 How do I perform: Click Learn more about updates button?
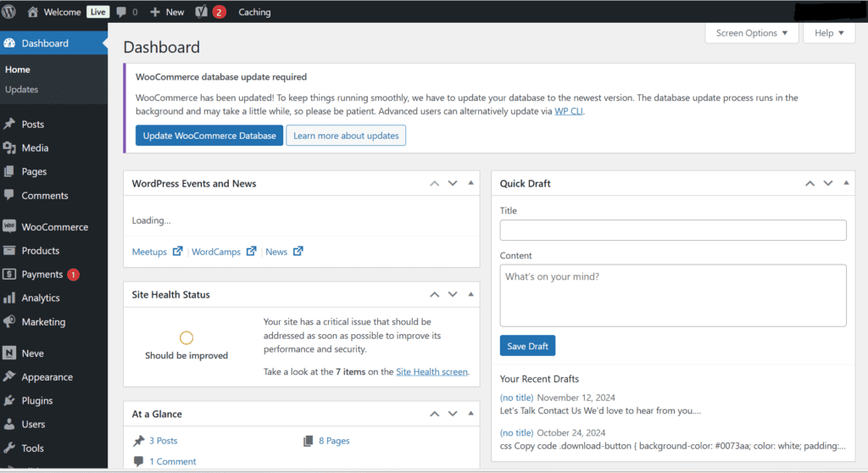click(346, 136)
